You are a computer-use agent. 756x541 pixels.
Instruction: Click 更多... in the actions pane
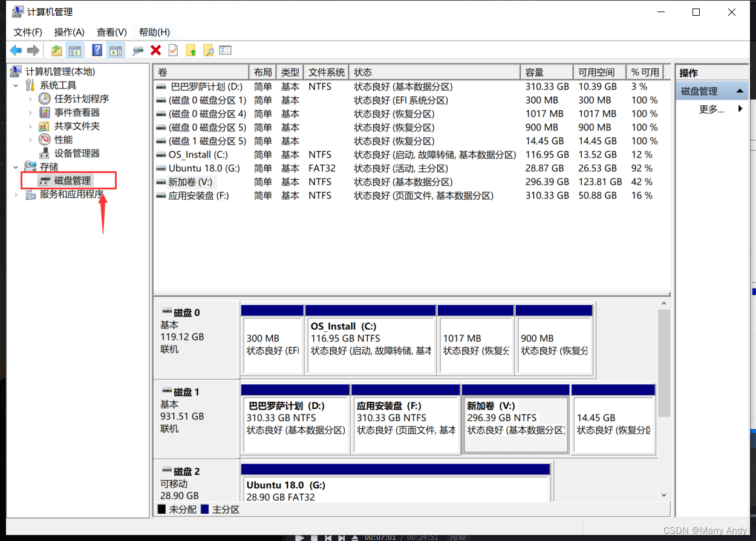(x=711, y=110)
